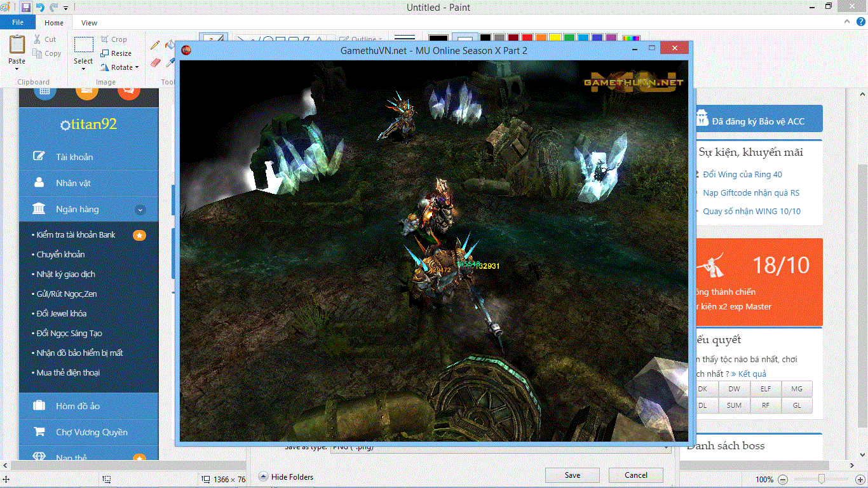Click the Resize command
Viewport: 868px width, 488px height.
116,53
